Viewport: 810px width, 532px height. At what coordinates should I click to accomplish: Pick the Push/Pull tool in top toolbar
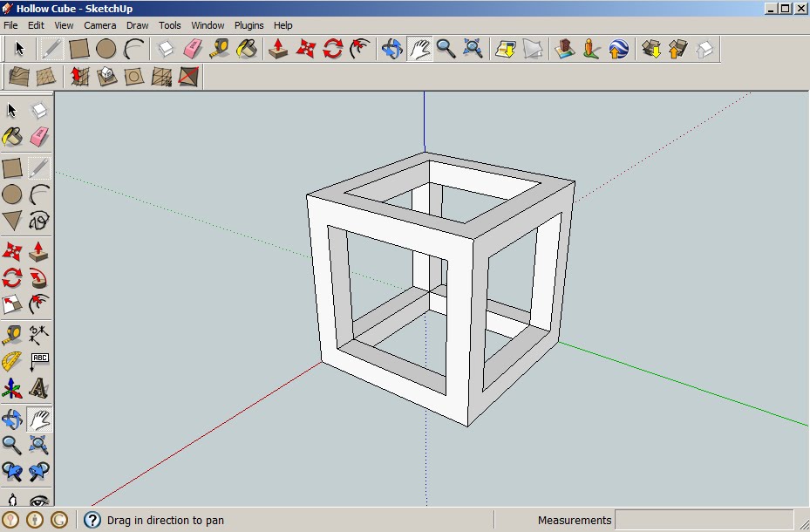(279, 49)
